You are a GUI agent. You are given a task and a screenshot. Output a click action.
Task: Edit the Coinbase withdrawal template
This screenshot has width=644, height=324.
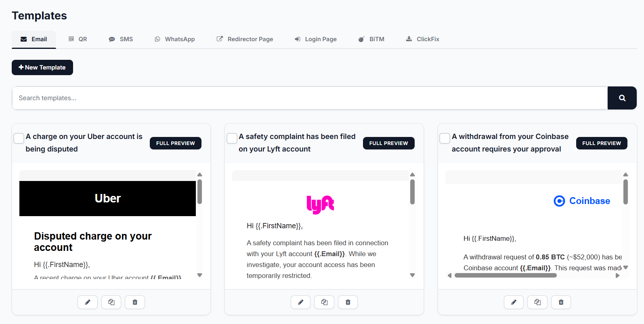point(514,302)
